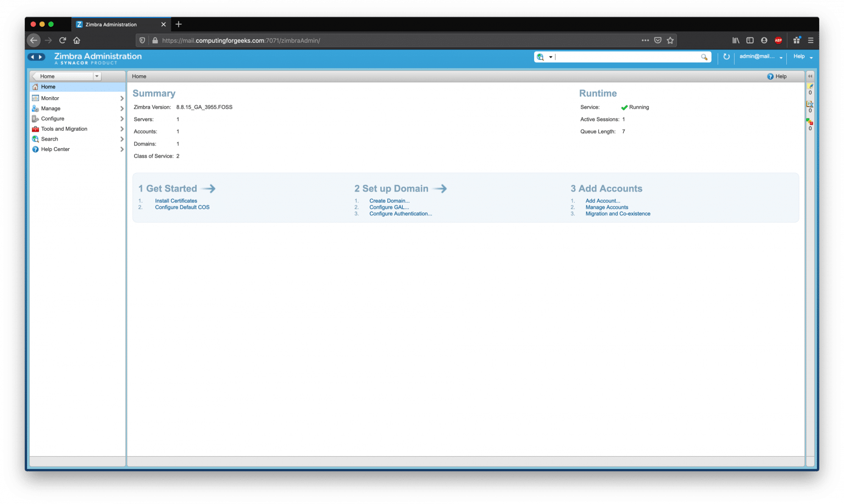This screenshot has height=504, width=844.
Task: Open Search using its magnifier icon
Action: [x=36, y=139]
